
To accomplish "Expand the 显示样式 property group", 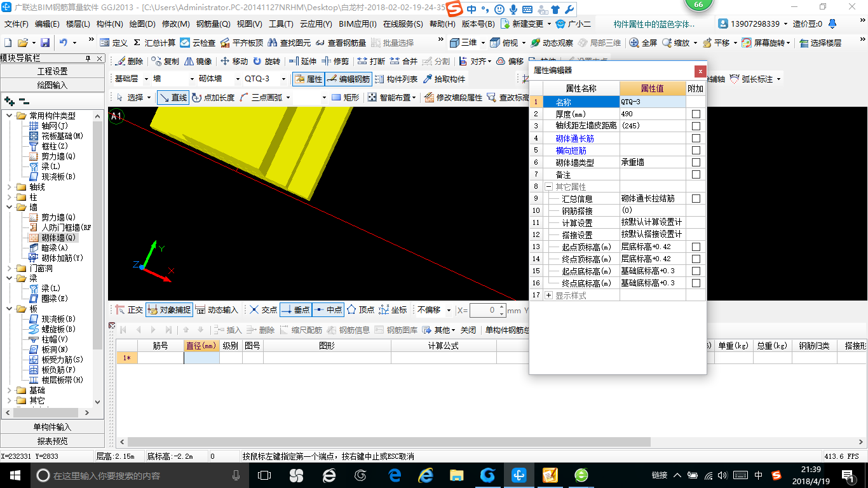I will [548, 295].
